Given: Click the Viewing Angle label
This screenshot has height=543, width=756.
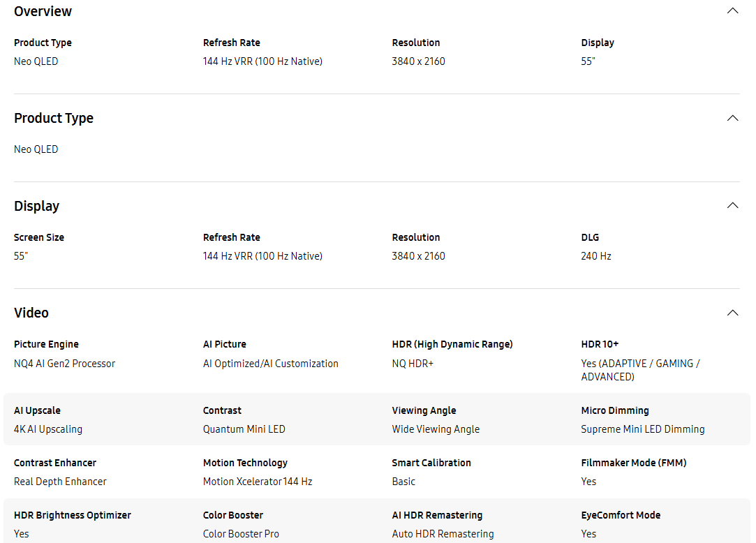Looking at the screenshot, I should tap(424, 410).
